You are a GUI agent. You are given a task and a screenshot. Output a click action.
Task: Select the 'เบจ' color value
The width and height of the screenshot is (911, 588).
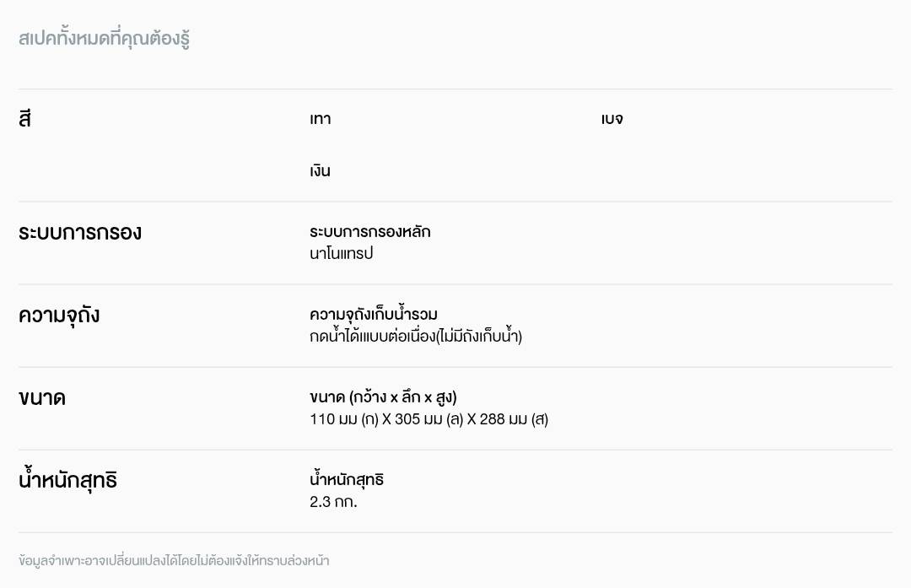coord(612,119)
